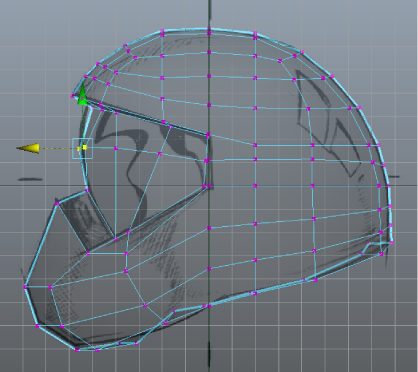
Task: Select the vertex at the visor brim's pointed tip
Action: point(73,96)
